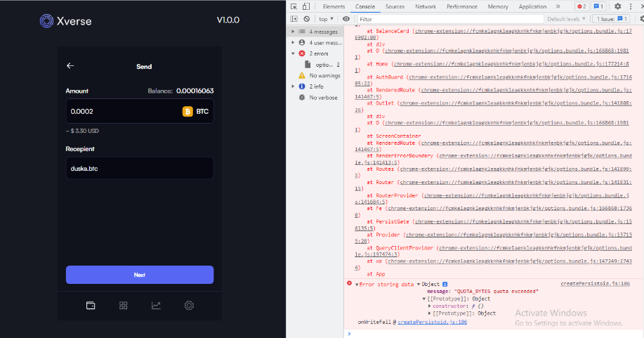This screenshot has height=338, width=644.
Task: Switch to the Console tab
Action: click(x=365, y=6)
